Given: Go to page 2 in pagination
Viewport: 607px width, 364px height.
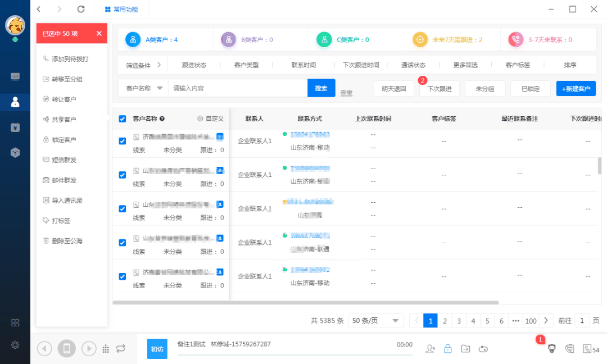Looking at the screenshot, I should coord(445,321).
